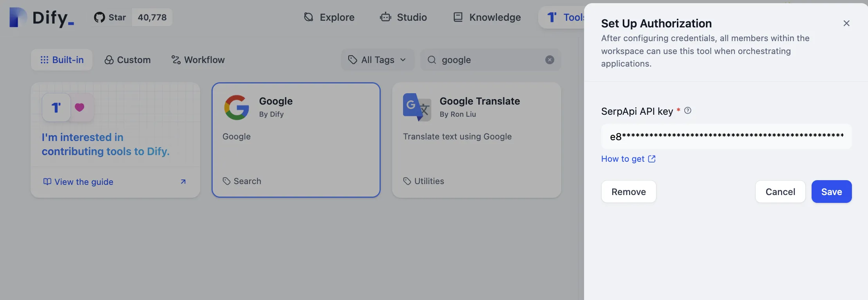Select the Built-in tab
Screen dimensions: 868x300
(x=62, y=60)
